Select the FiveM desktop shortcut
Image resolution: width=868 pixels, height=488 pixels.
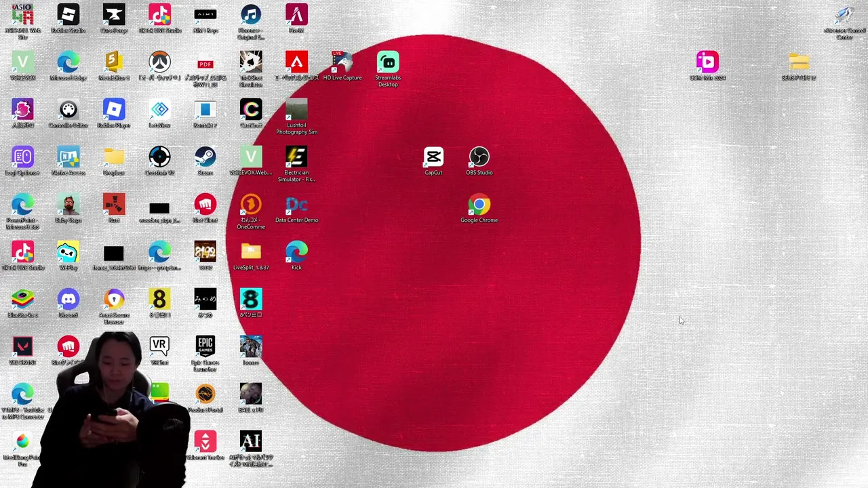click(296, 15)
